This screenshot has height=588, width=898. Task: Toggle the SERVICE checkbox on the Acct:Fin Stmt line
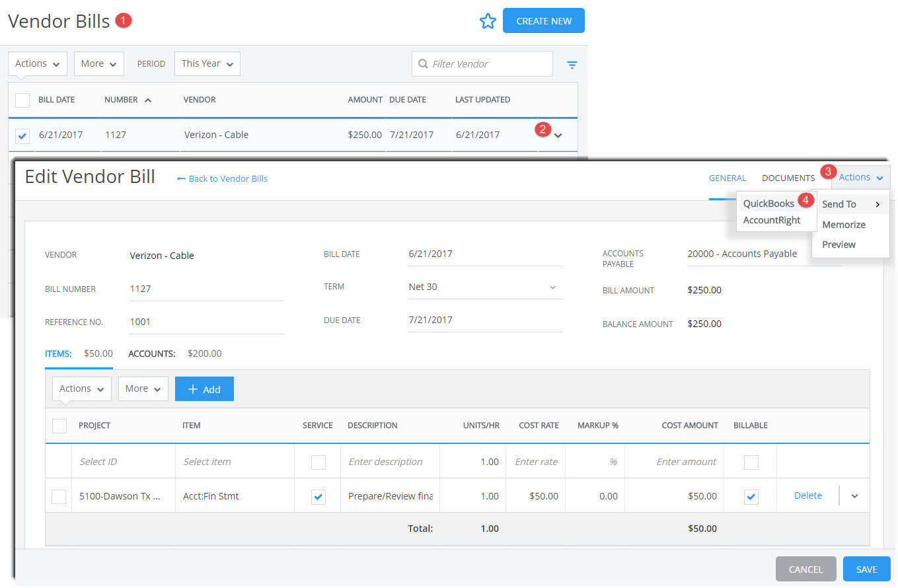(317, 497)
